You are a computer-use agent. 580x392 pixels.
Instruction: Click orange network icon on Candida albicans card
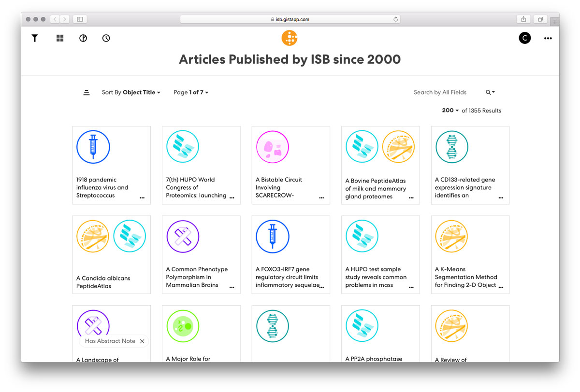tap(93, 237)
